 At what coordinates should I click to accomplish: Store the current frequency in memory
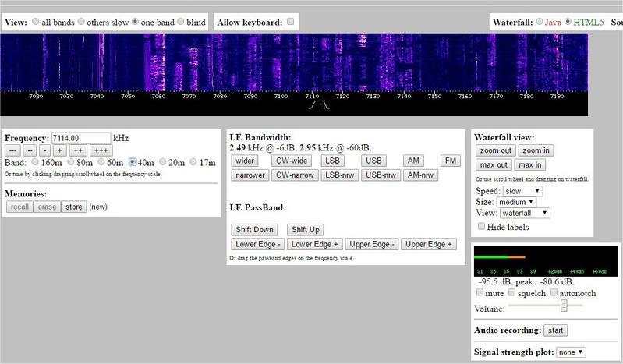tap(74, 207)
